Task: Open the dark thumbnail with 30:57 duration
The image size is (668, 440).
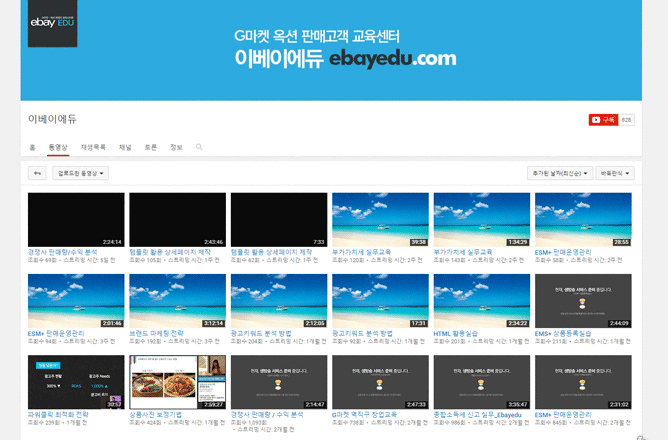Action: click(x=76, y=382)
